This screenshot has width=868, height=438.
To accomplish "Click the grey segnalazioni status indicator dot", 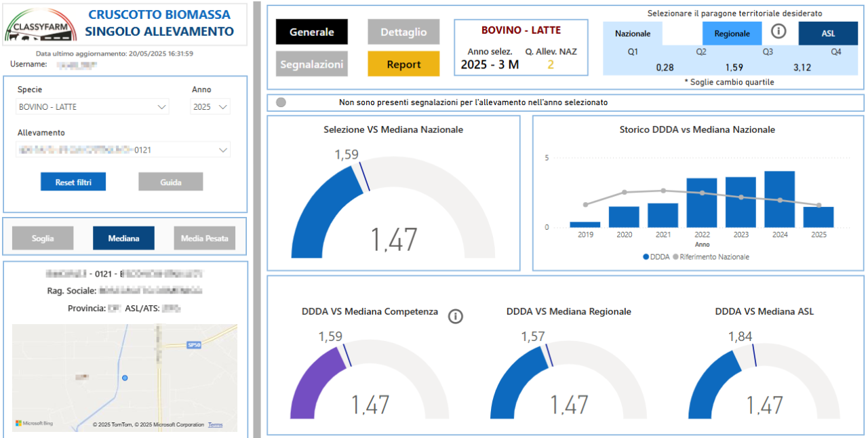I will [281, 102].
